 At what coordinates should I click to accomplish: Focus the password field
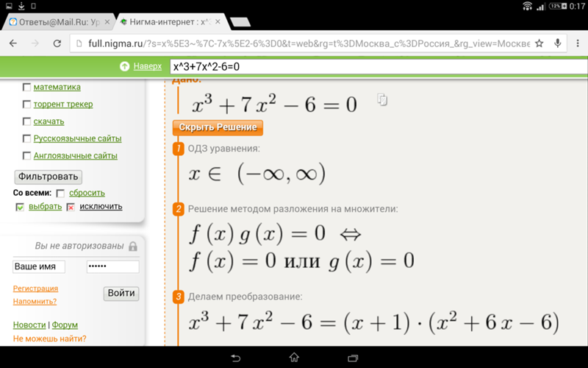[x=113, y=266]
